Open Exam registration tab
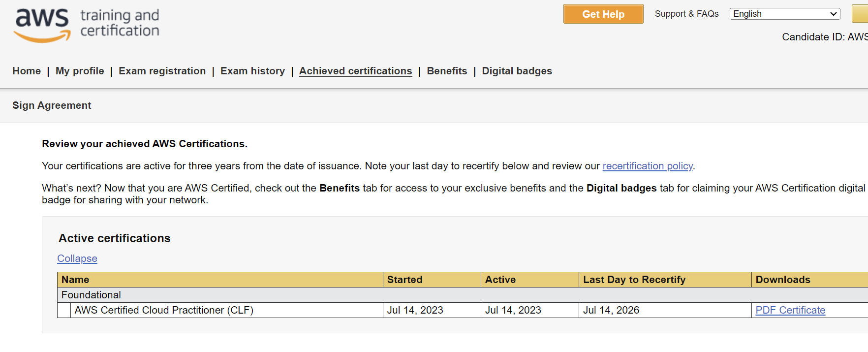 point(162,71)
